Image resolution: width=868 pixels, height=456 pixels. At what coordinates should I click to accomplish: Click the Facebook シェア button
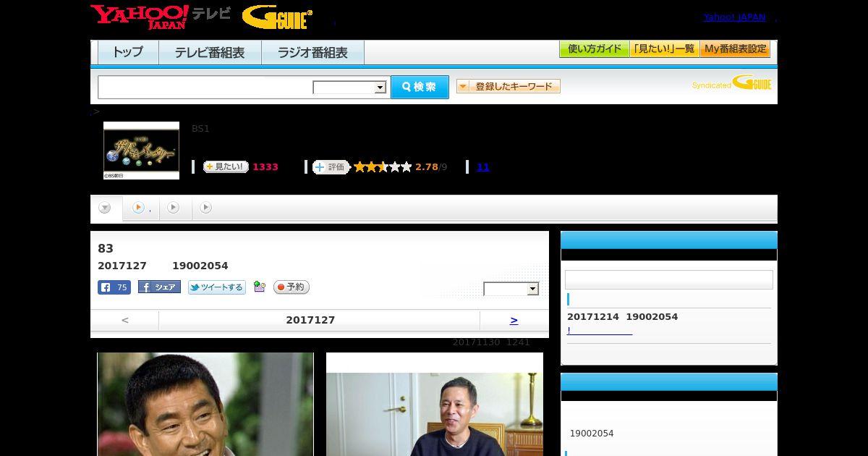coord(159,287)
